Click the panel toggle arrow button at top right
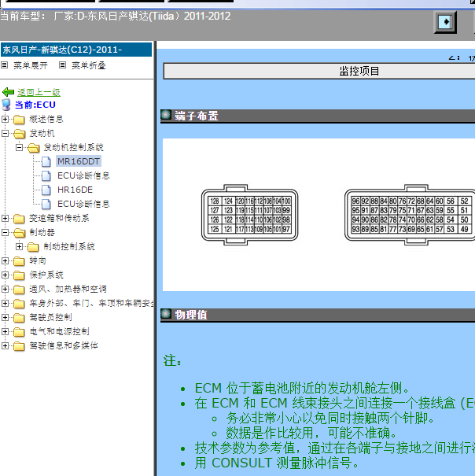 pos(445,22)
